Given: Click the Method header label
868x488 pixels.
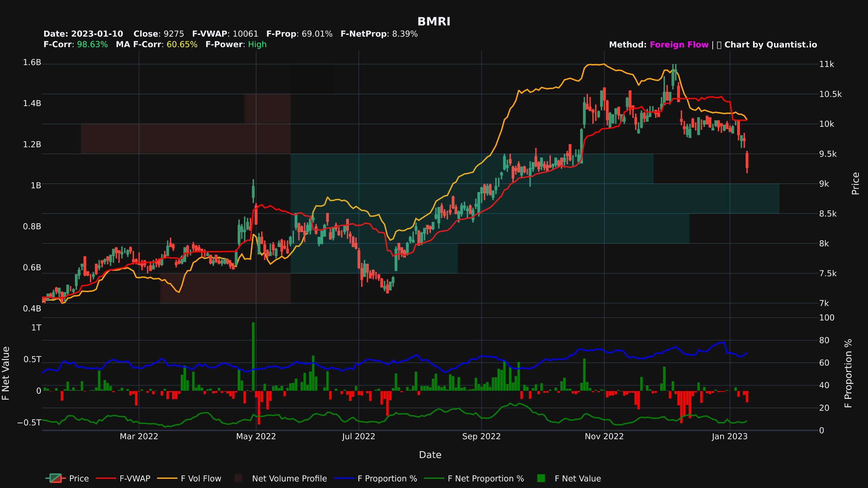Looking at the screenshot, I should (x=628, y=44).
